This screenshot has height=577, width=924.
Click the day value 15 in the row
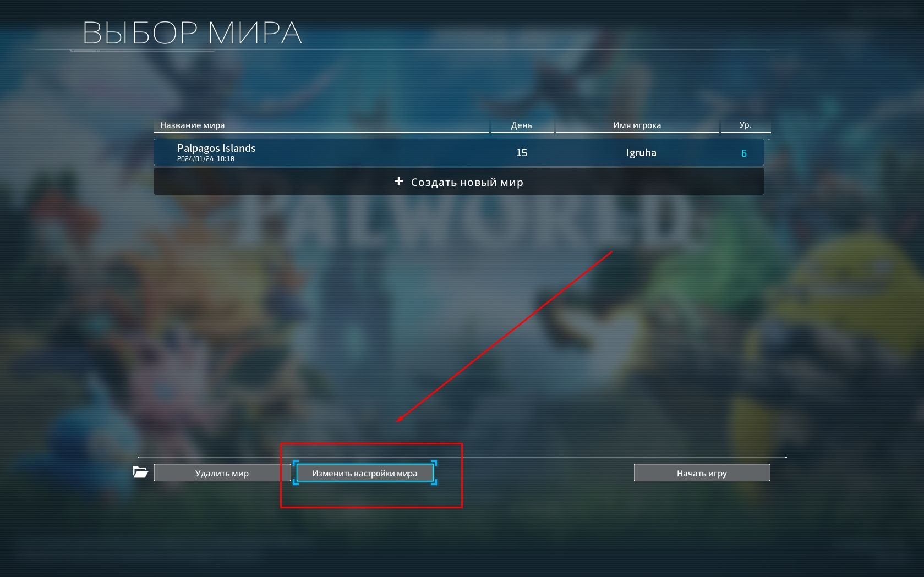coord(522,152)
